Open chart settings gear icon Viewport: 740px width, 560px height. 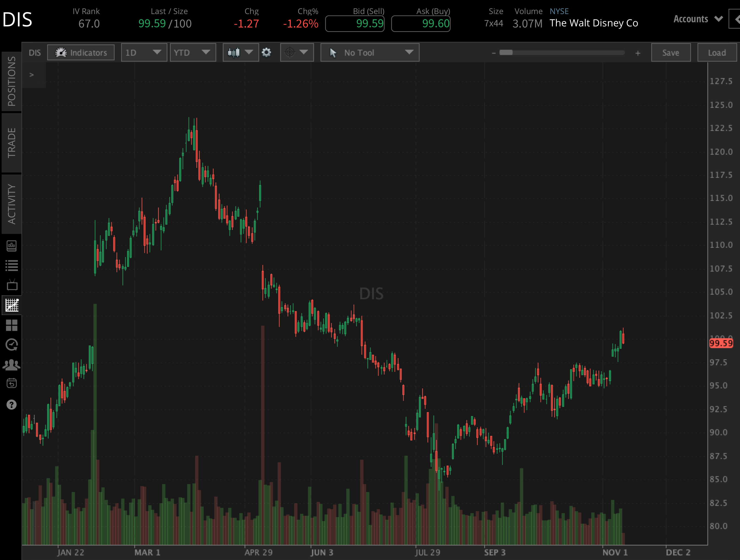(x=266, y=53)
